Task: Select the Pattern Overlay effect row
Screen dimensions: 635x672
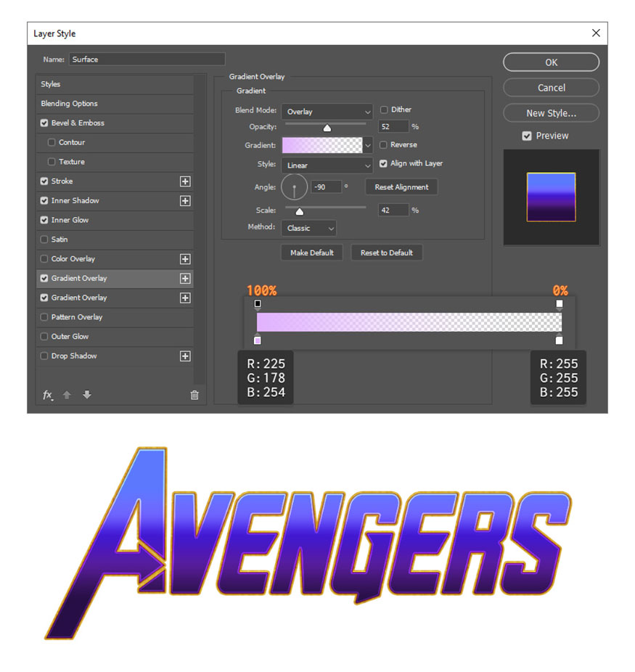Action: tap(115, 317)
